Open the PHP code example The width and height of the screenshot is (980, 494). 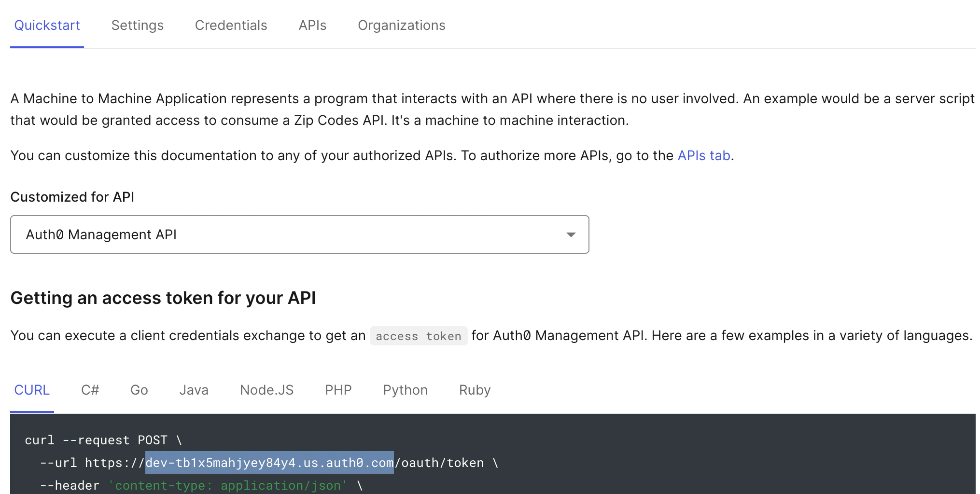(338, 390)
